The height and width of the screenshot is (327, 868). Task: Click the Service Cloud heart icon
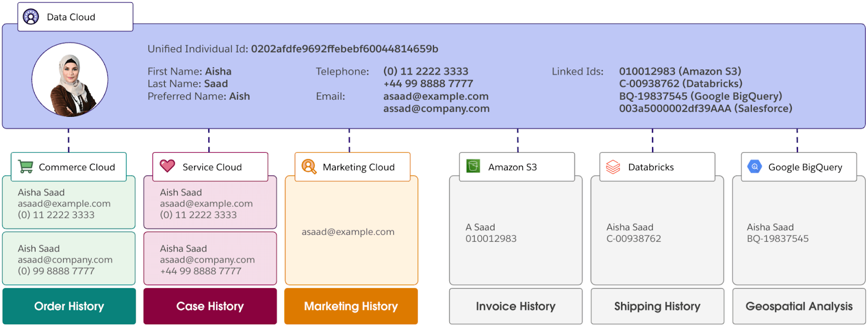(168, 166)
